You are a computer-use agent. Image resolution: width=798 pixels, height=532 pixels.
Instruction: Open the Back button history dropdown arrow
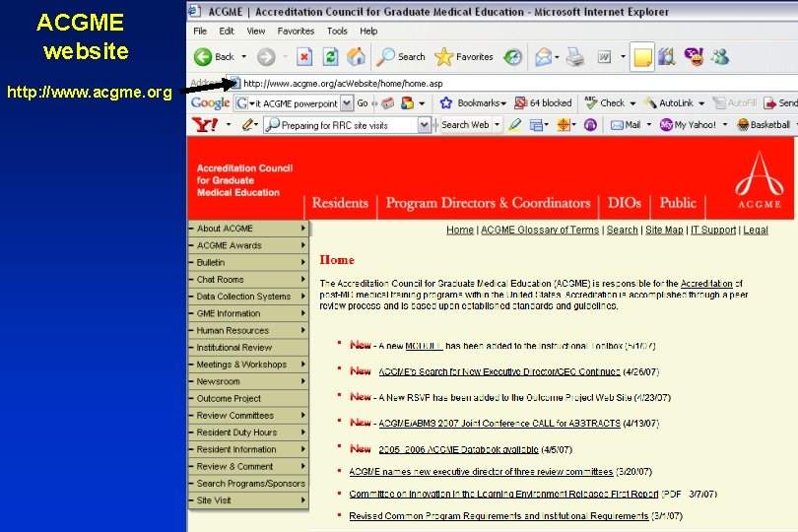tap(243, 56)
